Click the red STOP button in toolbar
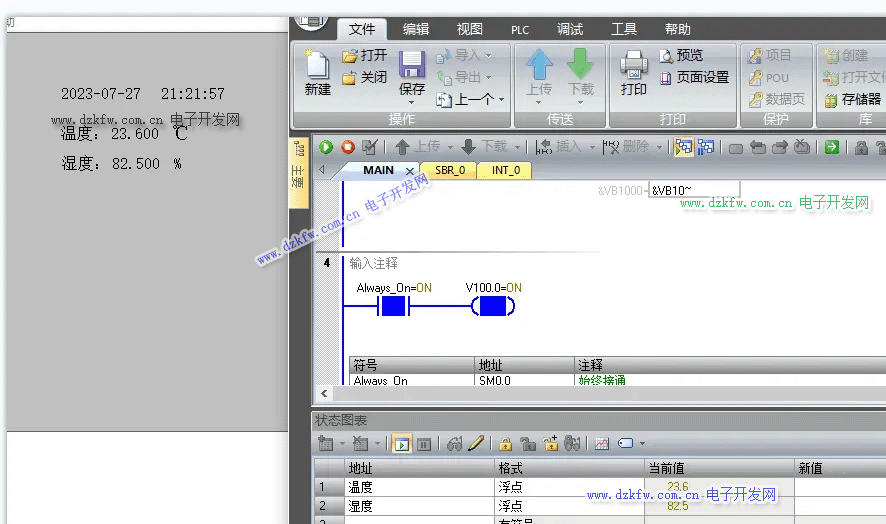The height and width of the screenshot is (524, 886). tap(348, 147)
